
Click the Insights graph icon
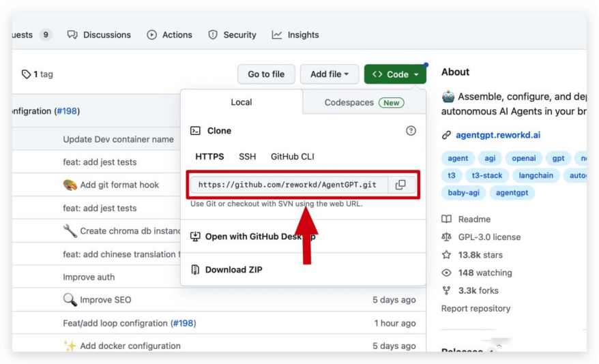[277, 35]
